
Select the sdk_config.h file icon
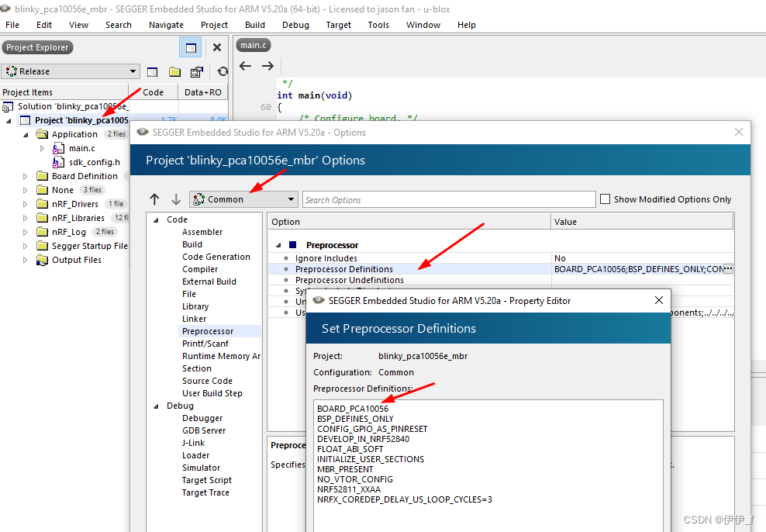pos(58,162)
